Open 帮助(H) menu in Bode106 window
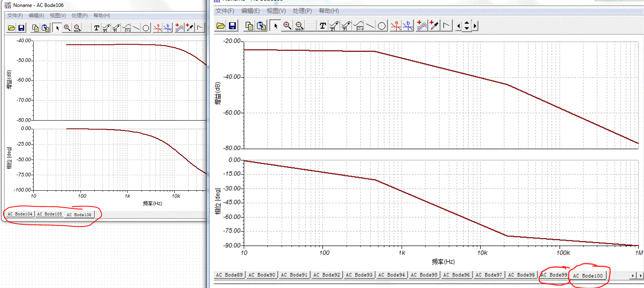644x288 pixels. click(102, 15)
